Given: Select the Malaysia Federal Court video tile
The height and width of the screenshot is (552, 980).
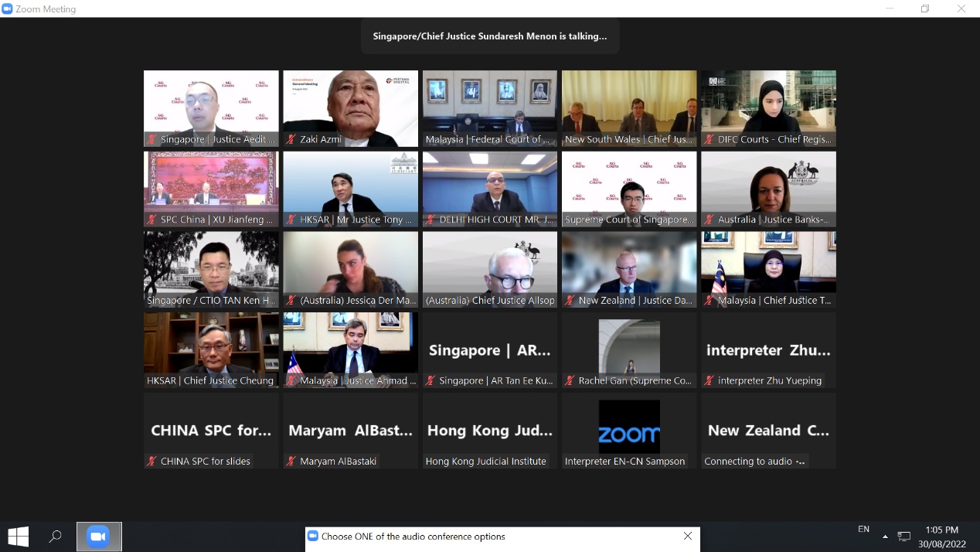Looking at the screenshot, I should click(490, 109).
